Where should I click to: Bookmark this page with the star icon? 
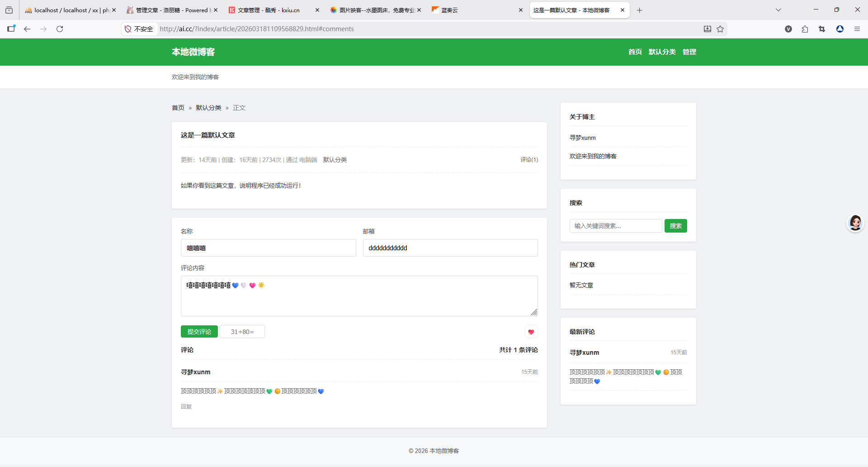tap(720, 29)
